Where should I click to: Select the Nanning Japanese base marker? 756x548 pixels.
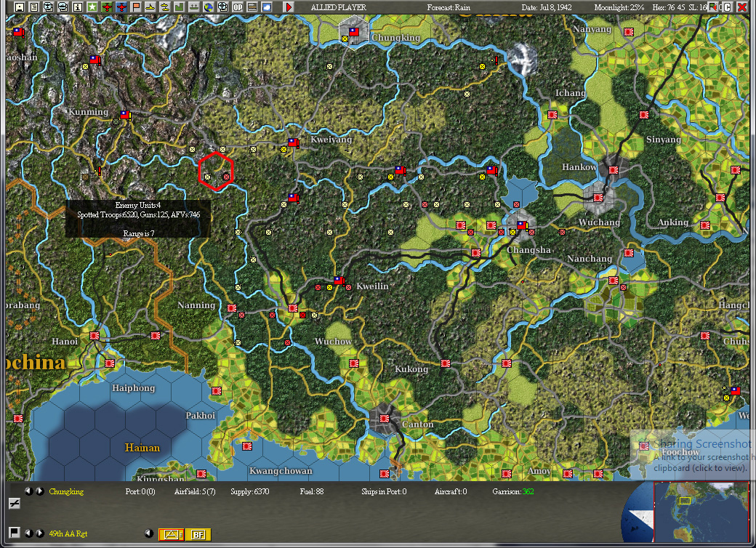pyautogui.click(x=232, y=308)
